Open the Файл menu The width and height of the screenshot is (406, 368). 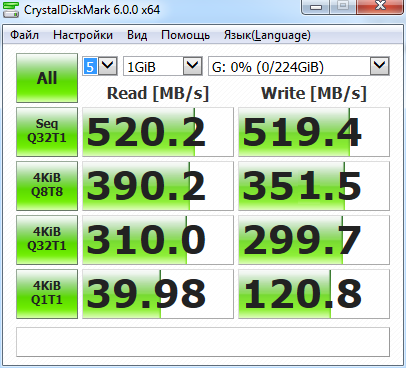coord(24,35)
